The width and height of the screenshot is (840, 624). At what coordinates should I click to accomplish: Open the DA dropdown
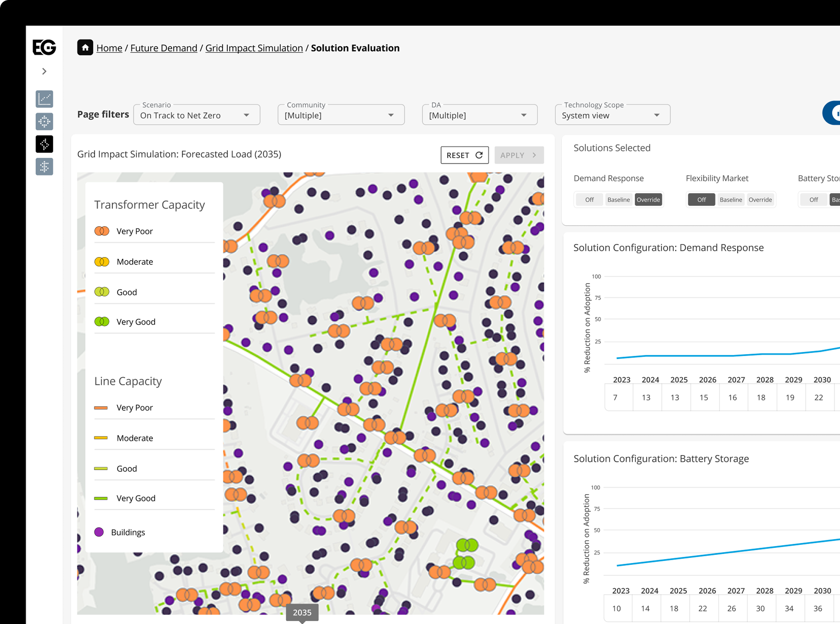480,115
